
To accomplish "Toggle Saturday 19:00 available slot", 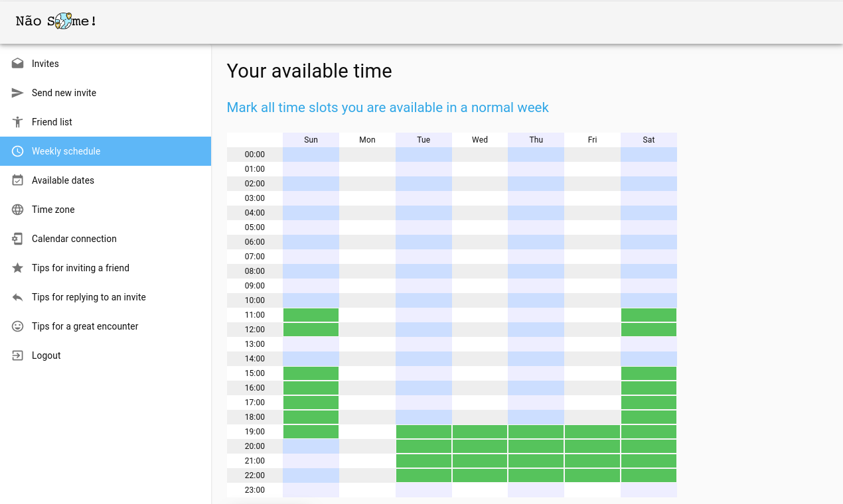I will click(x=649, y=432).
